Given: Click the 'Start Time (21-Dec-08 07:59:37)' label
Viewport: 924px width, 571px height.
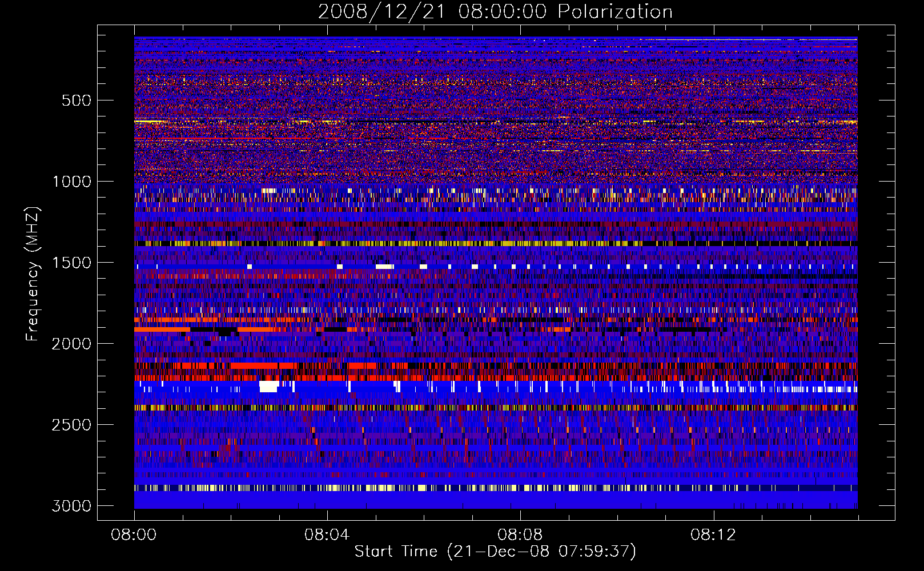Looking at the screenshot, I should coord(495,552).
